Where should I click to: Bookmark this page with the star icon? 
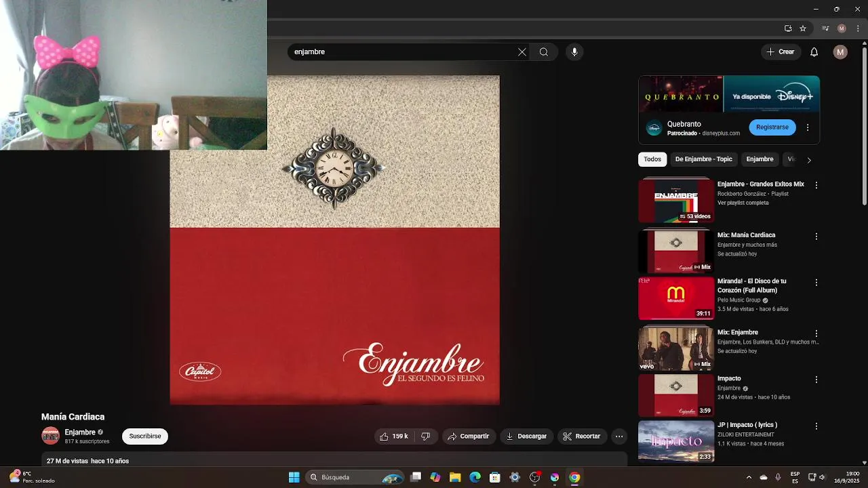pyautogui.click(x=803, y=28)
